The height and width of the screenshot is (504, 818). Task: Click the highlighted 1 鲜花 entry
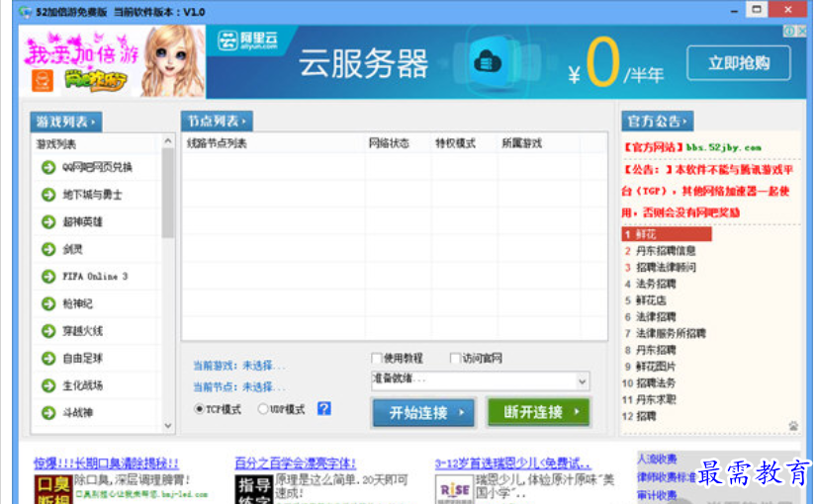coord(667,234)
